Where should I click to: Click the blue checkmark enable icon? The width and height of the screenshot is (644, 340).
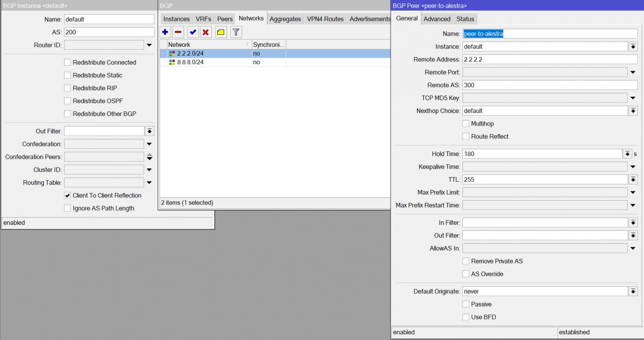(x=193, y=32)
